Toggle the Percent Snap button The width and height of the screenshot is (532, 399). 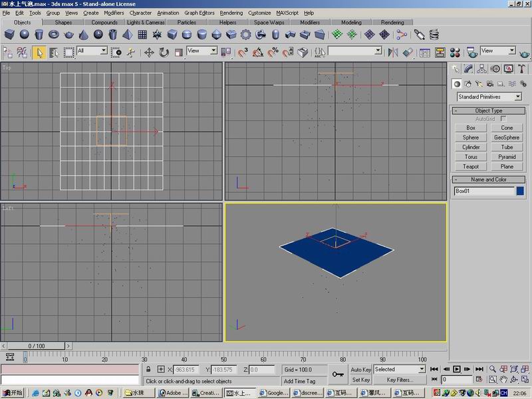273,53
